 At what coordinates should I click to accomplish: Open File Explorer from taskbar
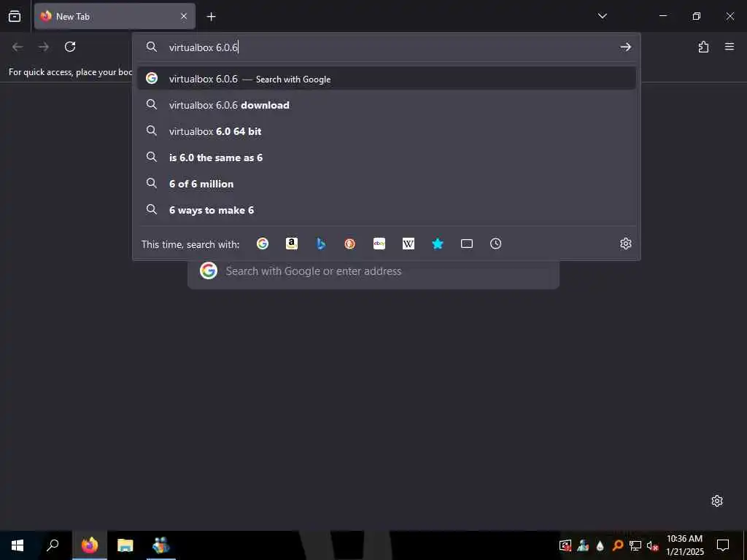click(125, 545)
